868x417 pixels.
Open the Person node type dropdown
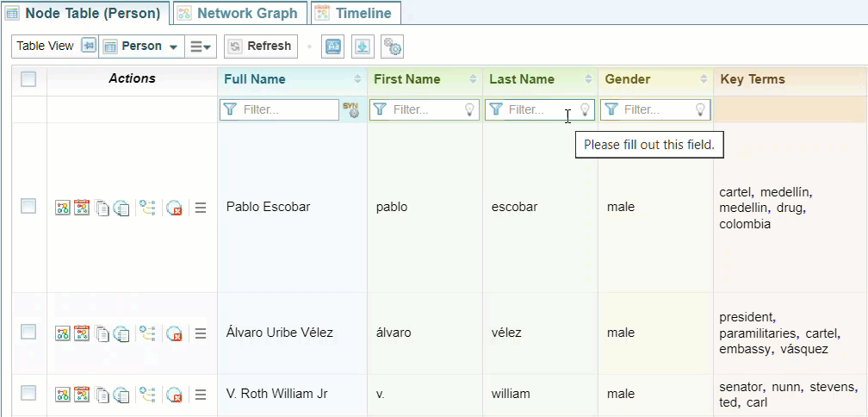click(x=141, y=47)
